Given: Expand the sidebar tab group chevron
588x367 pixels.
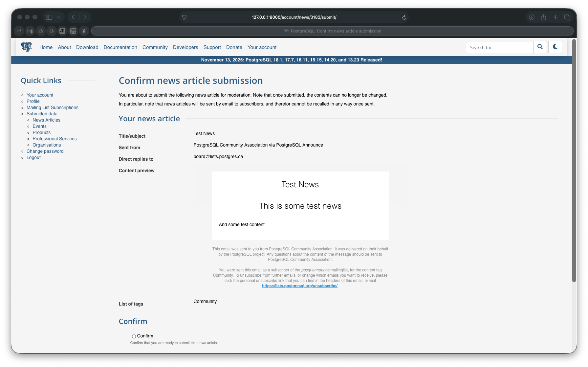Looking at the screenshot, I should point(58,17).
